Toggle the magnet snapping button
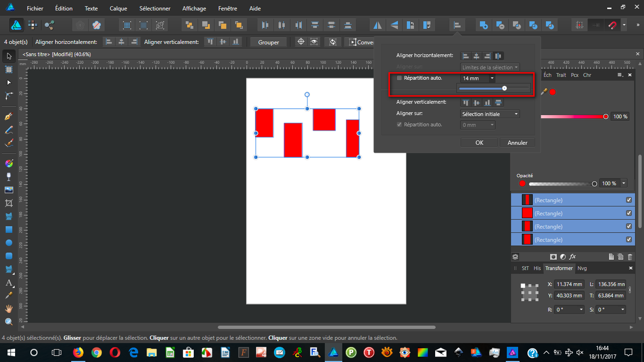 point(612,25)
